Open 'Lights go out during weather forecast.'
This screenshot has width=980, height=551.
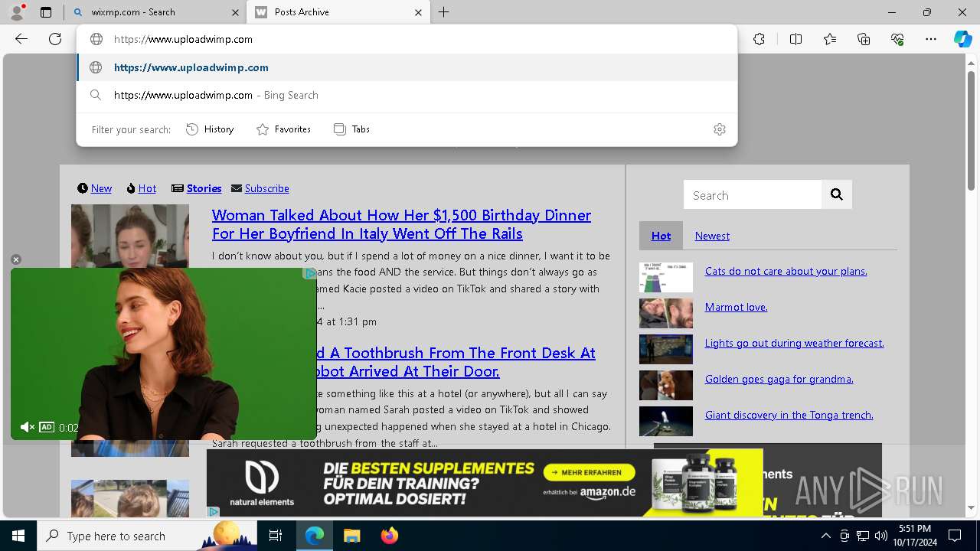[x=794, y=343]
